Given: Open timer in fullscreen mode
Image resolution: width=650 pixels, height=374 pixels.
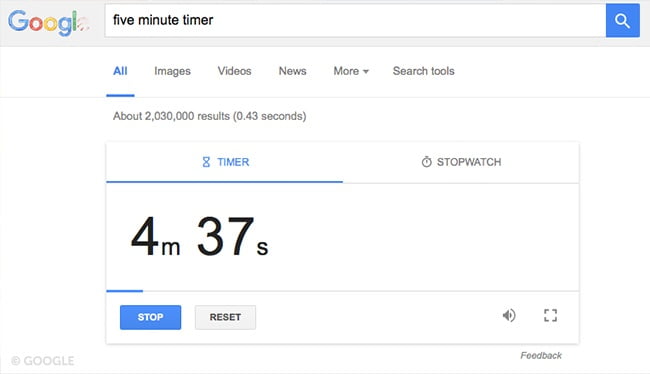Looking at the screenshot, I should pyautogui.click(x=551, y=316).
